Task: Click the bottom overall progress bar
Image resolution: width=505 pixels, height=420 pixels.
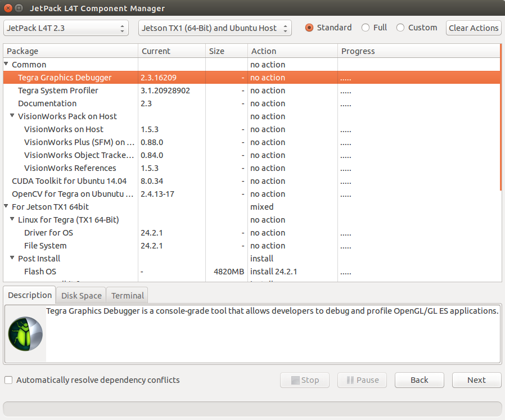Action: [x=252, y=409]
